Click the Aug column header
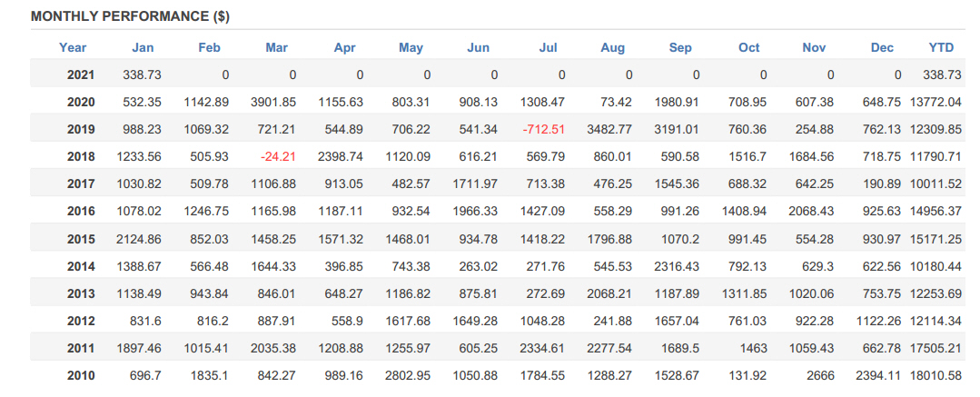Viewport: 980px width, 397px height. pos(612,47)
